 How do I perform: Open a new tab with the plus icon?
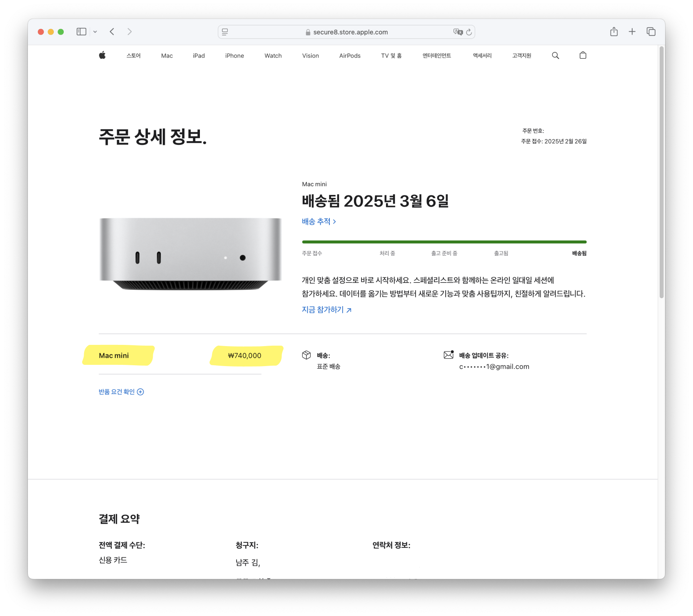[632, 31]
